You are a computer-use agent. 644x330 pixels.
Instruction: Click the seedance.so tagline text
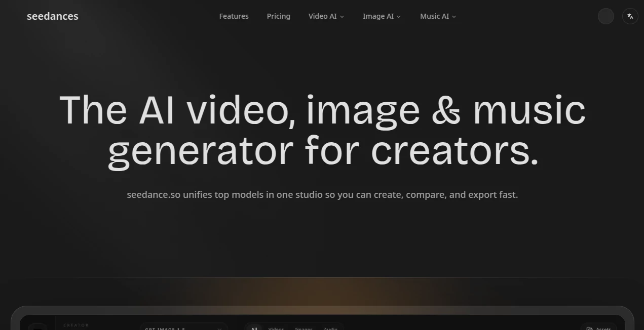(x=322, y=194)
